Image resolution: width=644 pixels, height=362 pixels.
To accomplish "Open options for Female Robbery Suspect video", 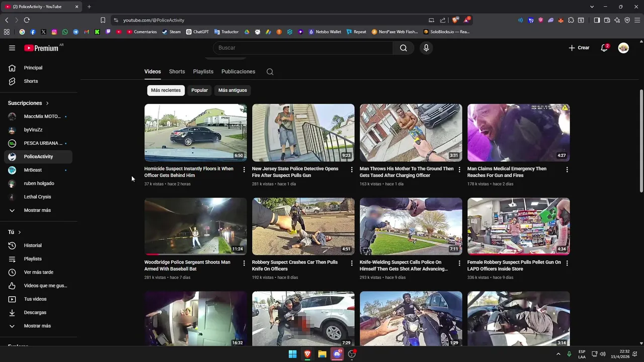I will tap(567, 263).
